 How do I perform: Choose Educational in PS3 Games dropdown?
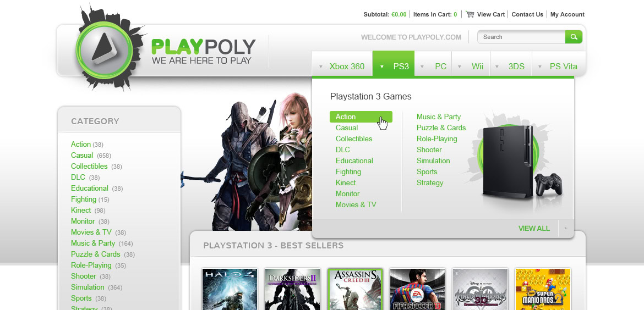click(354, 160)
